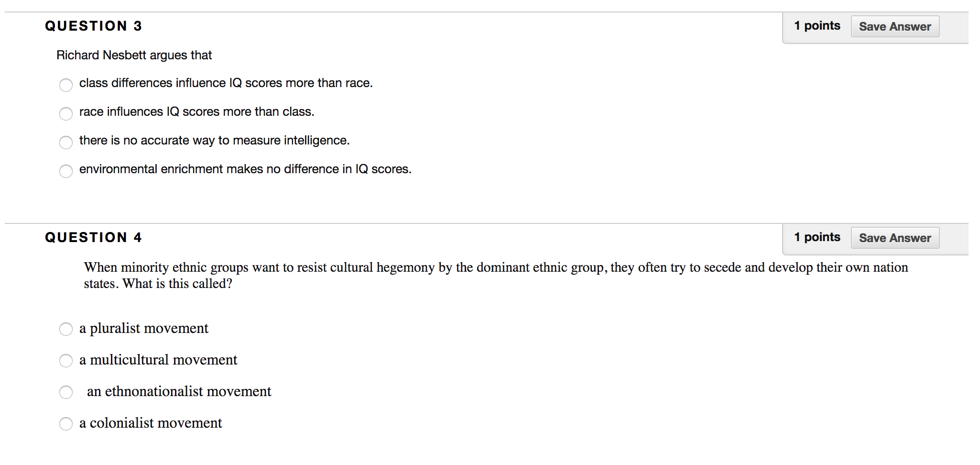Click the 'an ethnonationalist movement' answer text
The image size is (980, 465).
coord(179,391)
